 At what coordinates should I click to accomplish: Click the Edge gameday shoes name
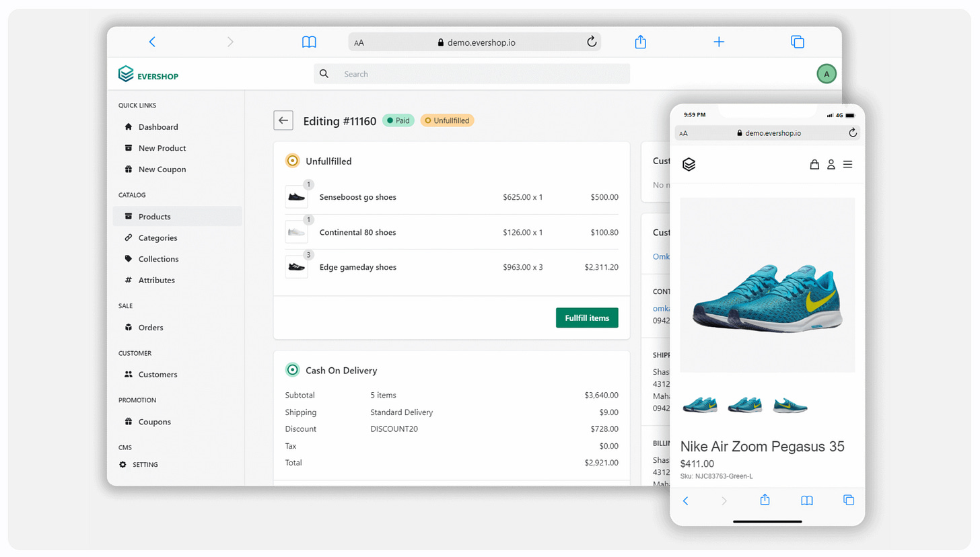pos(357,267)
